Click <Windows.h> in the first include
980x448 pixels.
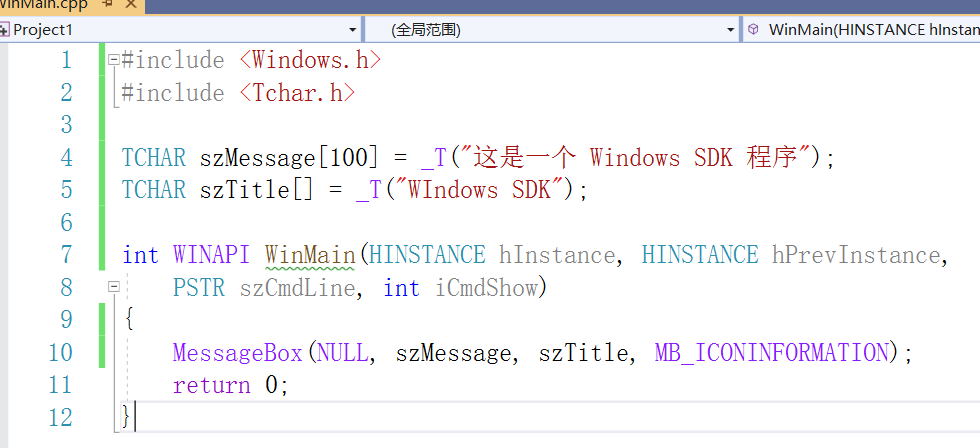click(x=310, y=61)
